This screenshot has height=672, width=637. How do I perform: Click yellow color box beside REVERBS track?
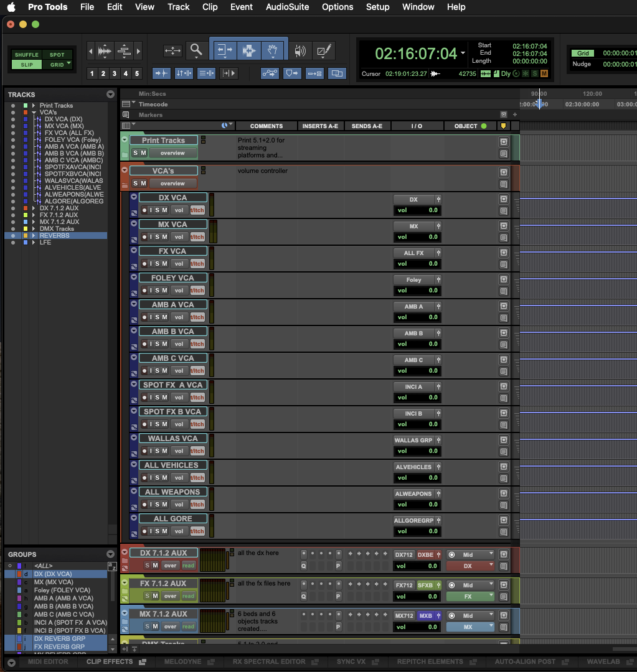pyautogui.click(x=26, y=235)
